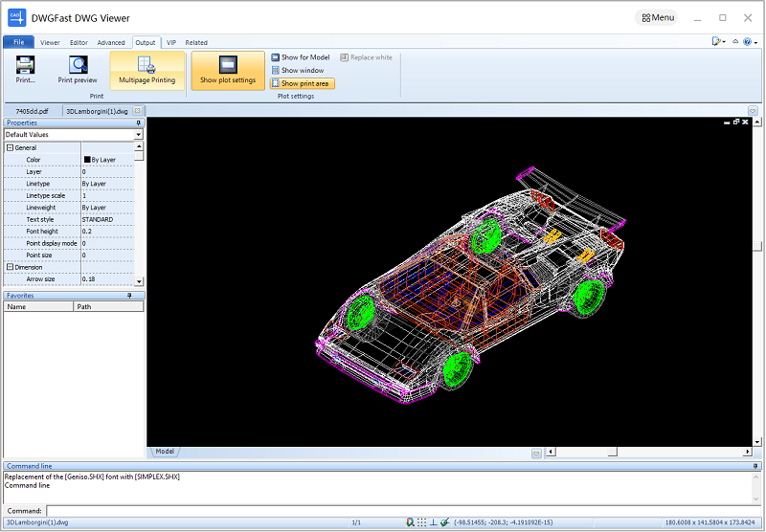This screenshot has height=532, width=766.
Task: Enable Show window option
Action: tap(298, 70)
